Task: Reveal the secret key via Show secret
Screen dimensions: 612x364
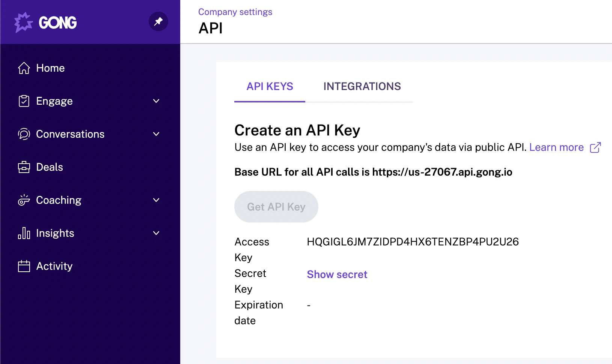Action: click(337, 274)
